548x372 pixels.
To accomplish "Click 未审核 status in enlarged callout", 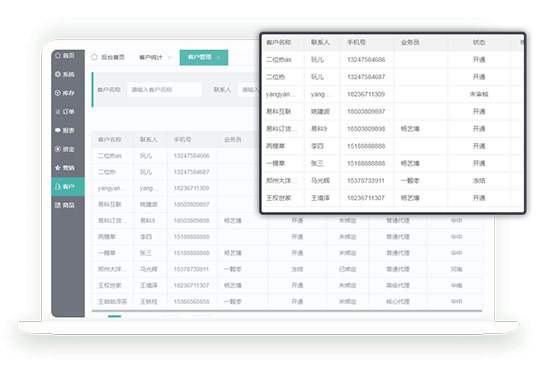I will point(479,94).
